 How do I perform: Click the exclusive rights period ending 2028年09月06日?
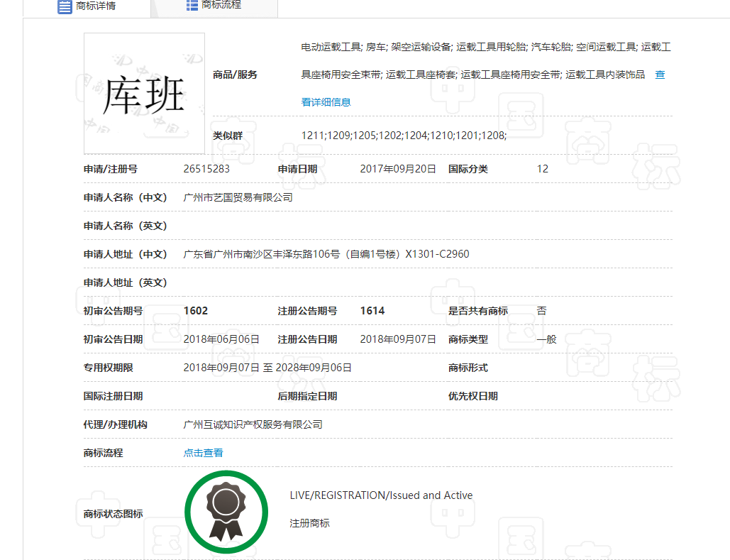pyautogui.click(x=267, y=368)
